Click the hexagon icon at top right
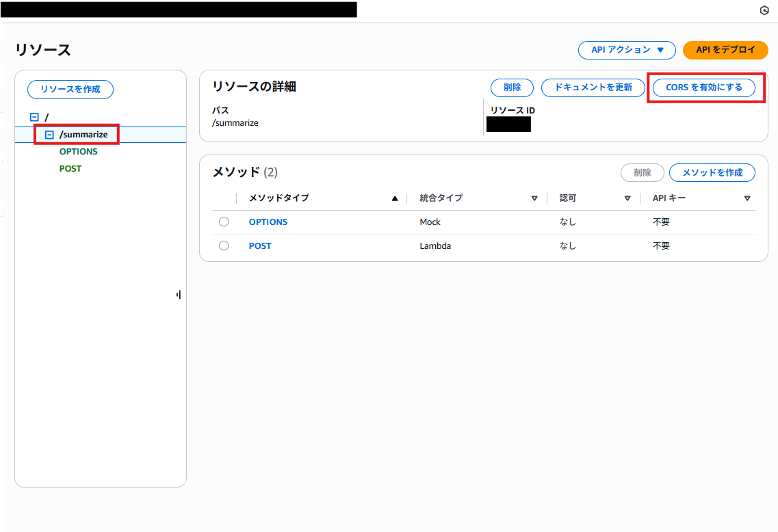 (x=764, y=10)
